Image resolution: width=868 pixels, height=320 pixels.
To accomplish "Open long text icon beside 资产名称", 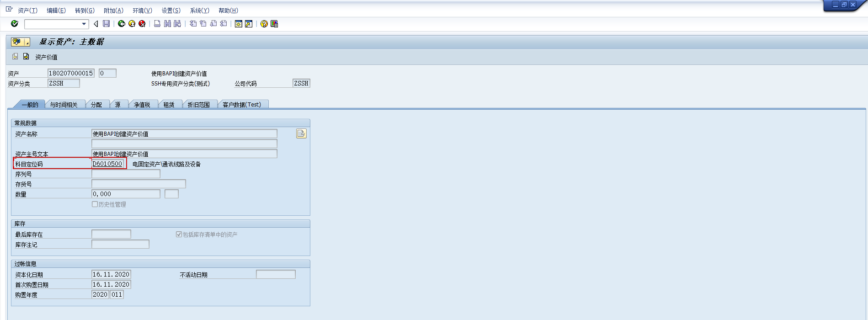I will pyautogui.click(x=301, y=133).
